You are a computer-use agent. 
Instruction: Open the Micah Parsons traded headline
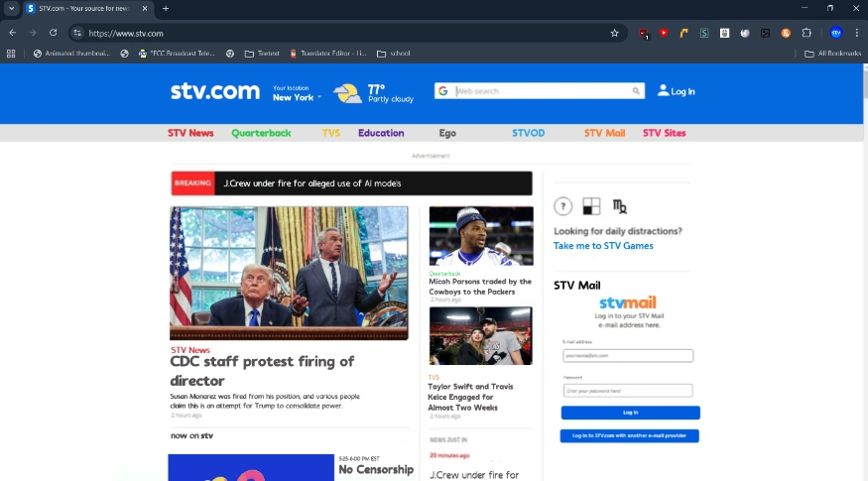[480, 287]
